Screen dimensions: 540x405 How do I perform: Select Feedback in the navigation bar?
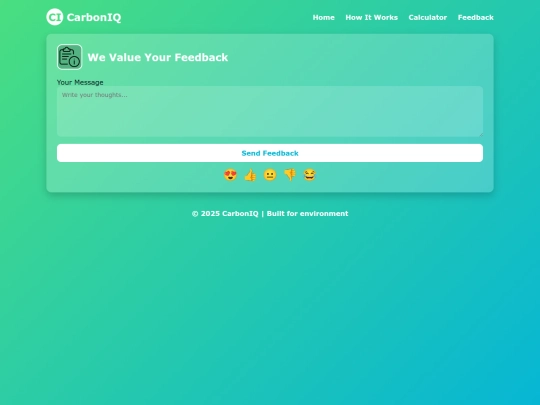476,18
